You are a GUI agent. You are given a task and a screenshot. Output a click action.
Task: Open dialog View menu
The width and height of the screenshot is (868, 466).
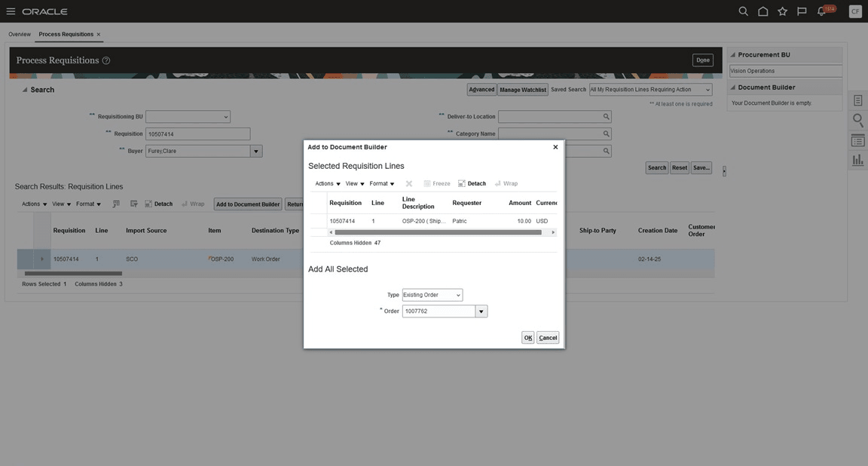tap(355, 183)
